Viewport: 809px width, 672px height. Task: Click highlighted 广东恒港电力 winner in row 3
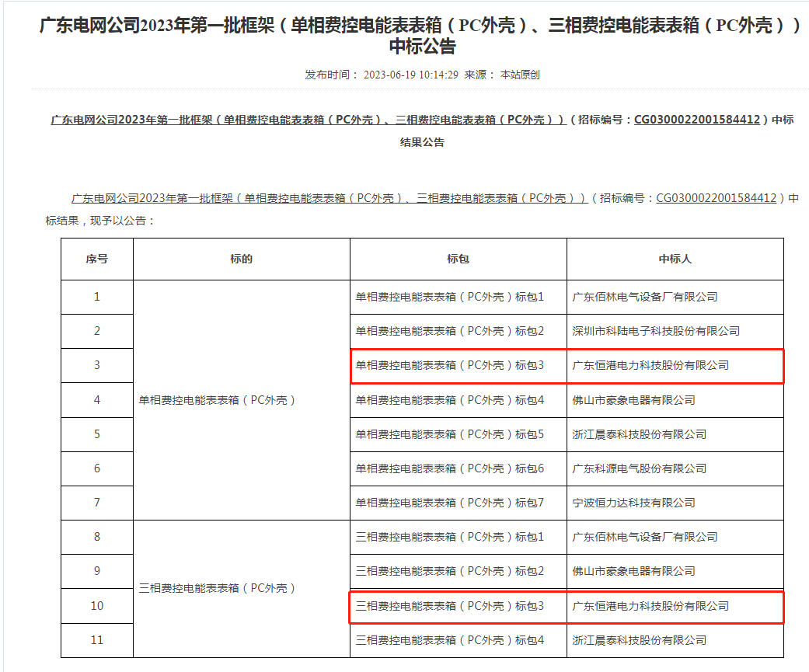(x=650, y=365)
